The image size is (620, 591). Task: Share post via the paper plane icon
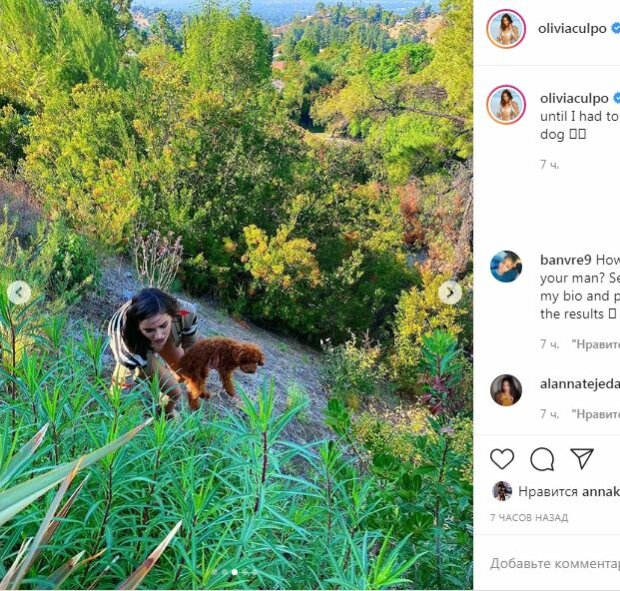click(x=582, y=459)
